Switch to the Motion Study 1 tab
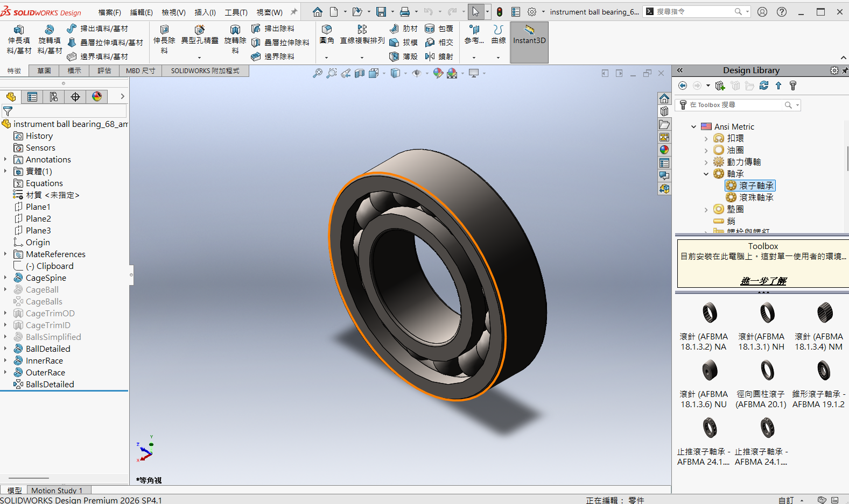 [x=57, y=490]
